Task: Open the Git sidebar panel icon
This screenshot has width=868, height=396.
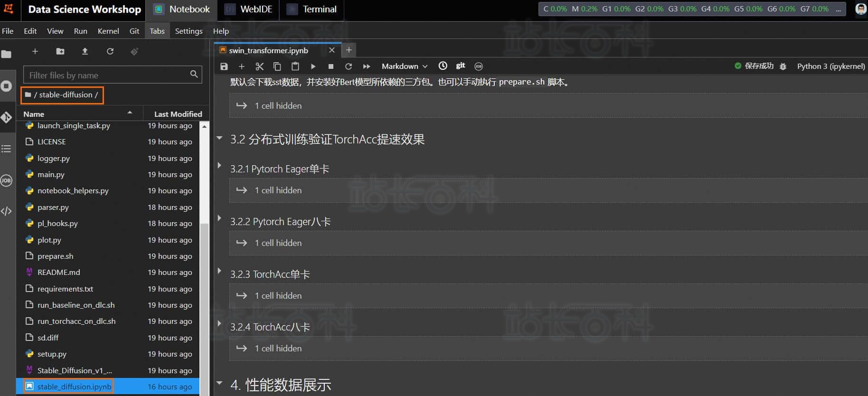Action: tap(6, 117)
